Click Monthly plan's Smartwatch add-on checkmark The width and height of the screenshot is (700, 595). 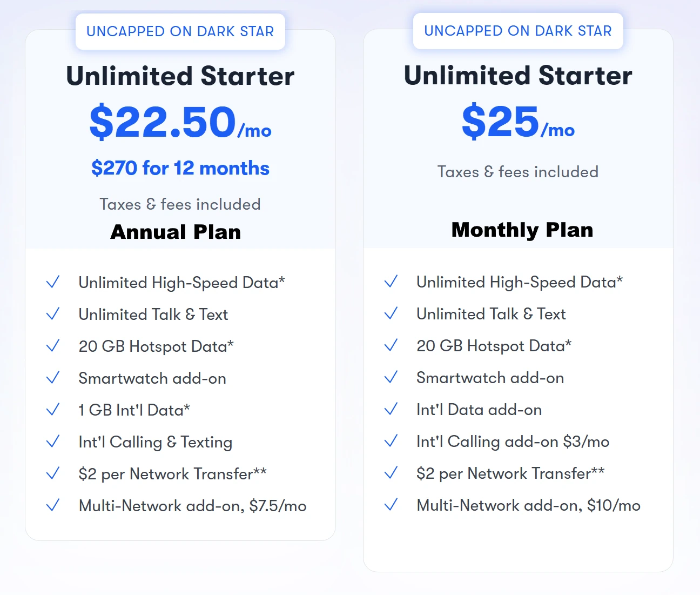[x=391, y=378]
